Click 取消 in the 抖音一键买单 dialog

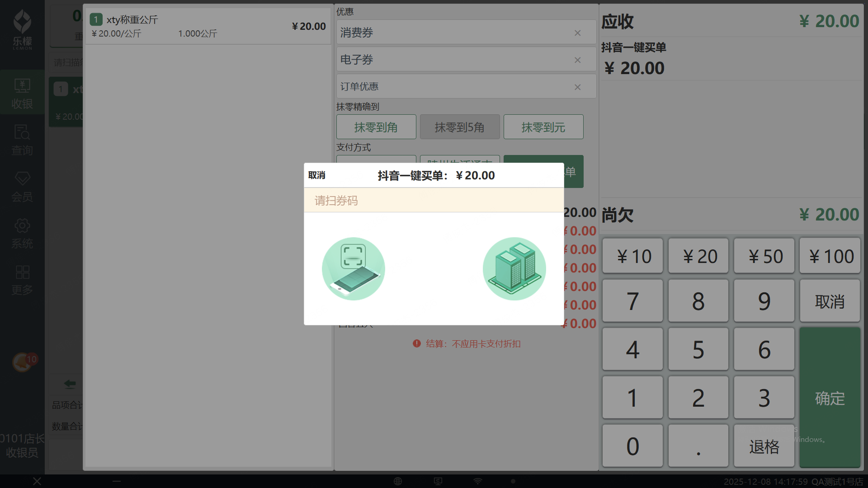click(x=316, y=175)
